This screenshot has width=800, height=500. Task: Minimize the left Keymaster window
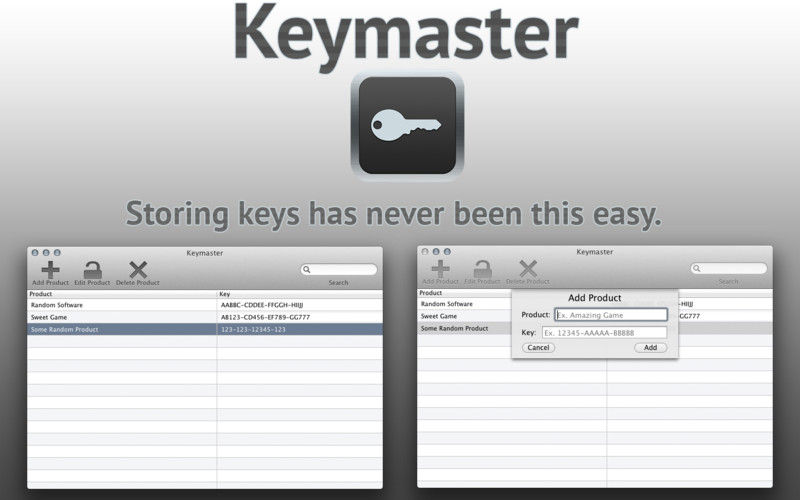(x=46, y=253)
